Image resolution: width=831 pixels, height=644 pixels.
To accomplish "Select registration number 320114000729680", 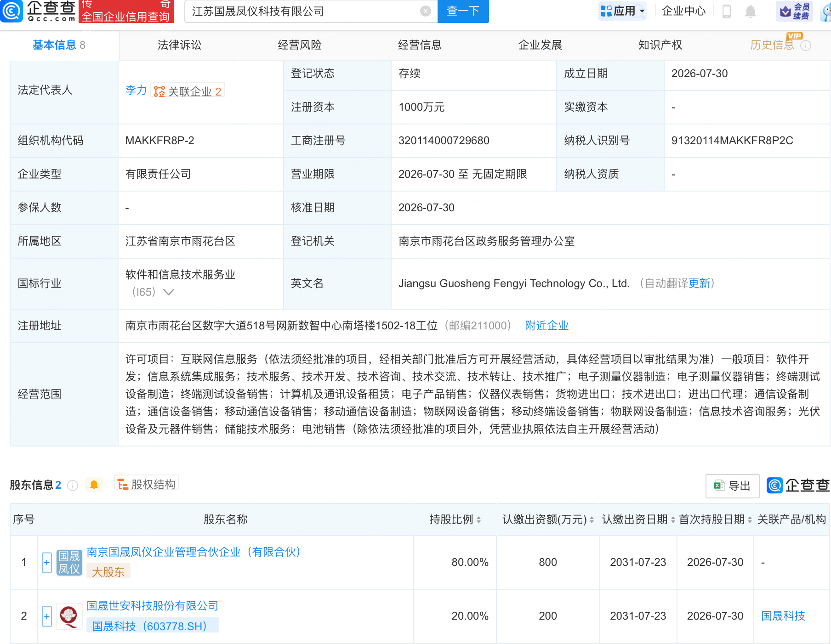I will [444, 141].
